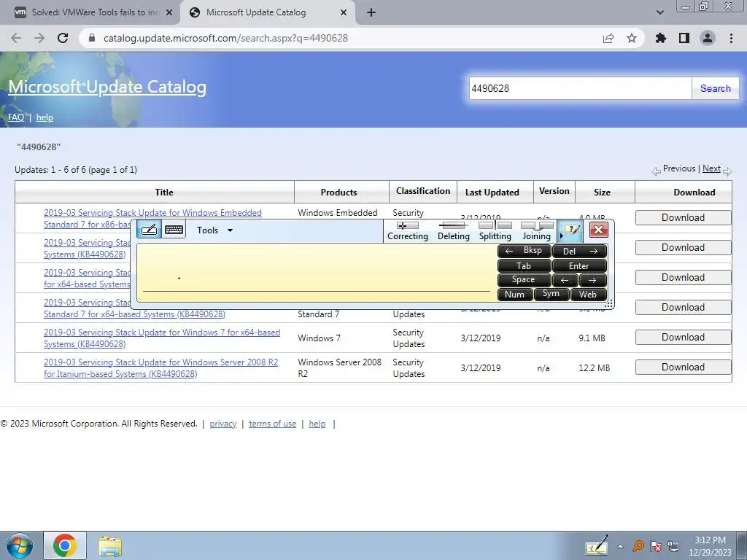
Task: Expand the tab search chevron
Action: 659,12
